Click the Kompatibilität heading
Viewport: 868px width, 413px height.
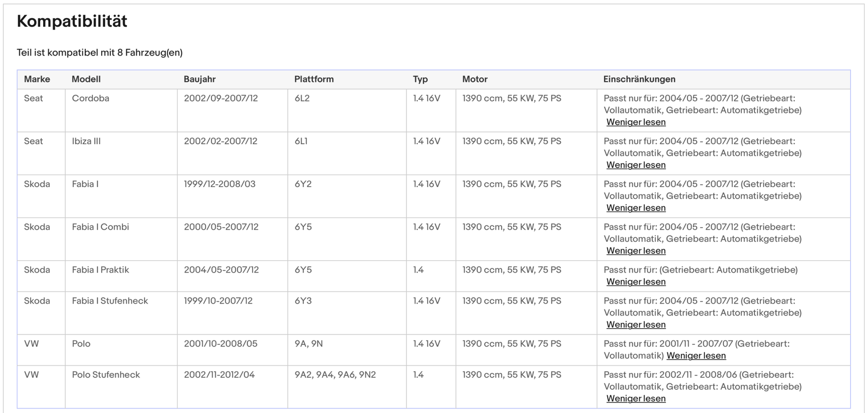(x=72, y=21)
